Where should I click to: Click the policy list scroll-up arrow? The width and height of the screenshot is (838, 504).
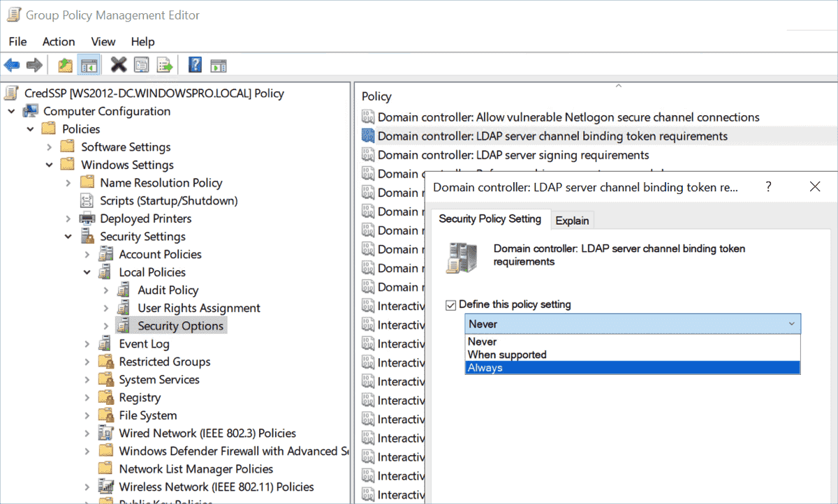tap(618, 85)
